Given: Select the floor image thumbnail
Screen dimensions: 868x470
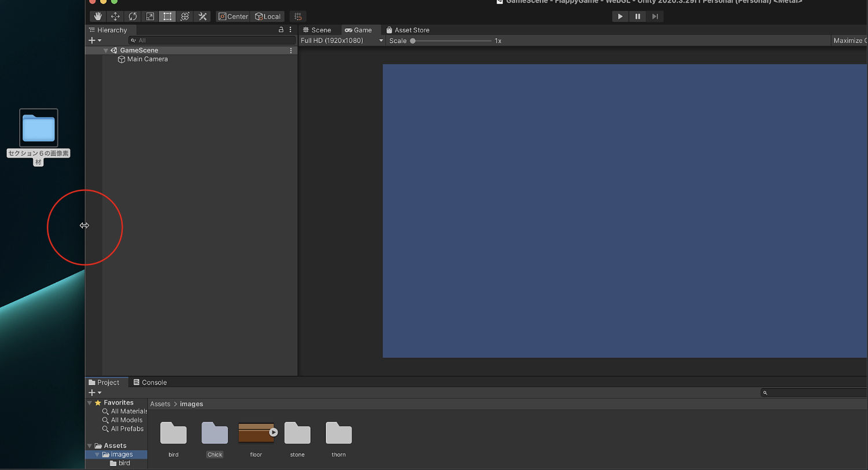Looking at the screenshot, I should pos(256,433).
